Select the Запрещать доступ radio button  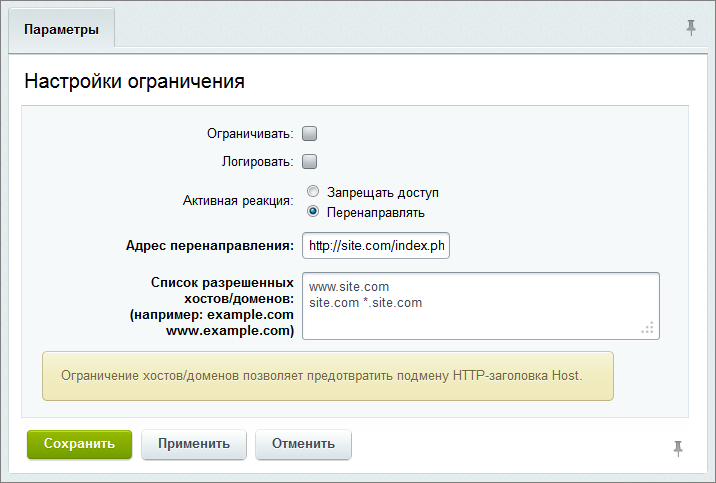313,192
